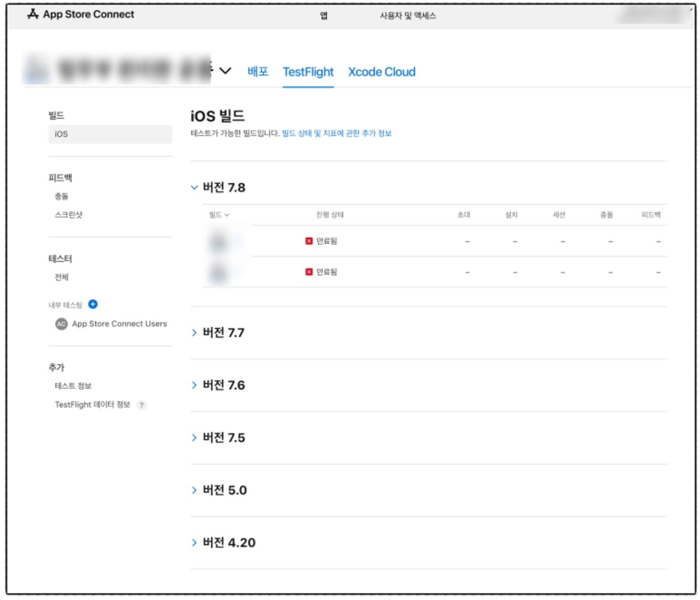Viewport: 700px width, 600px height.
Task: Select the TestFlight tab
Action: pyautogui.click(x=308, y=72)
